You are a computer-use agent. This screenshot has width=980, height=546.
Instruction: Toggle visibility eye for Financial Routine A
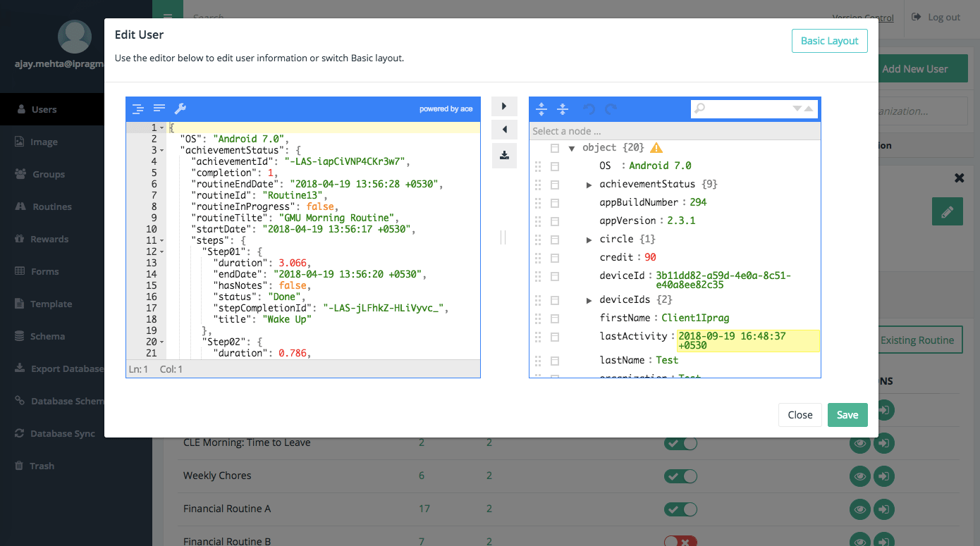click(x=860, y=509)
